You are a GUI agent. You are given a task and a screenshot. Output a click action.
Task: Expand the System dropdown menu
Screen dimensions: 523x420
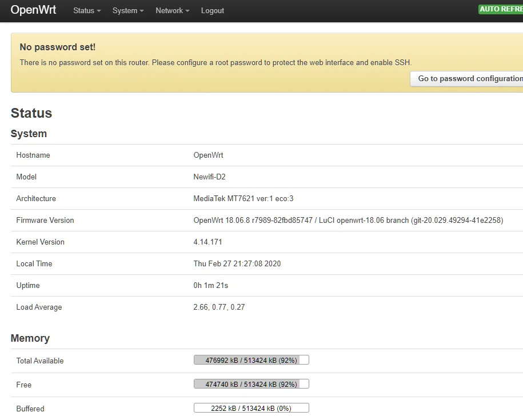pyautogui.click(x=127, y=10)
